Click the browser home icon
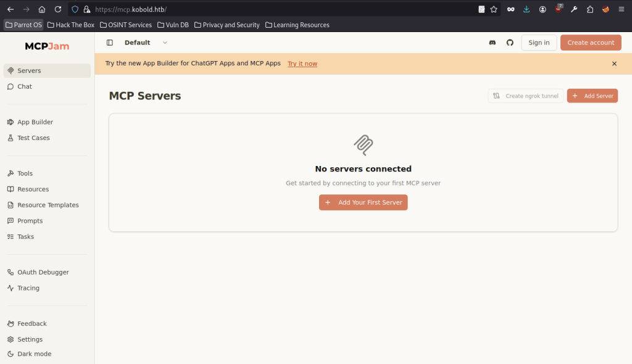Viewport: 632px width, 364px height. tap(42, 9)
